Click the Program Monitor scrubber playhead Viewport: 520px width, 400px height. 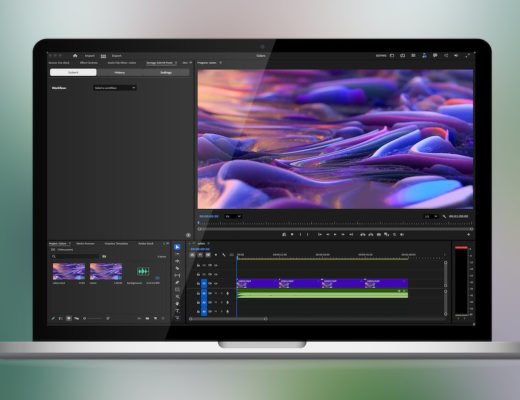coord(199,222)
